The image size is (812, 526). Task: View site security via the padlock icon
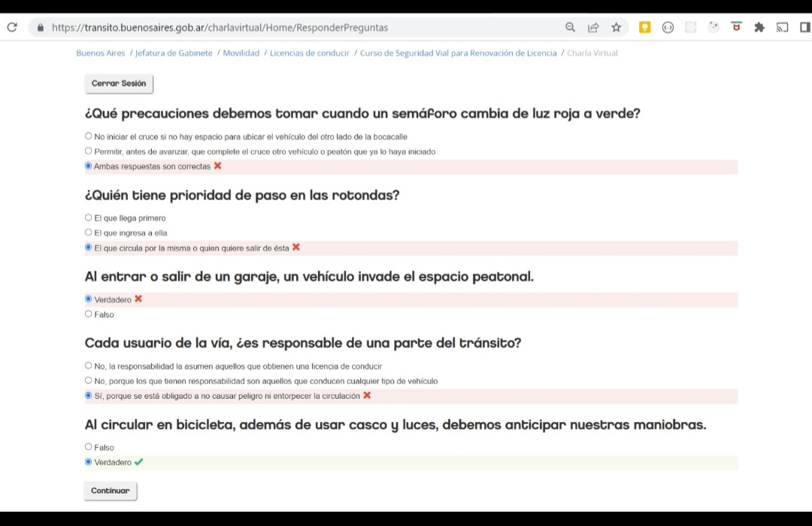click(x=39, y=26)
